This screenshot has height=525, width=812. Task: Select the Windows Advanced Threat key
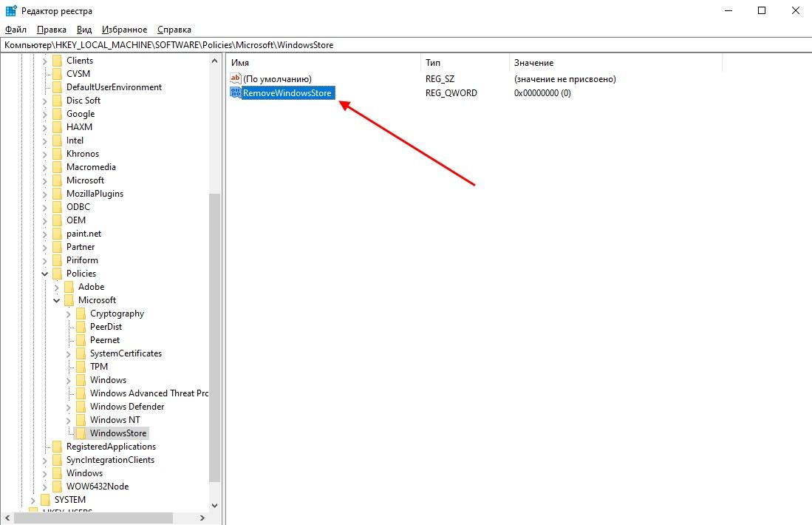(x=149, y=393)
